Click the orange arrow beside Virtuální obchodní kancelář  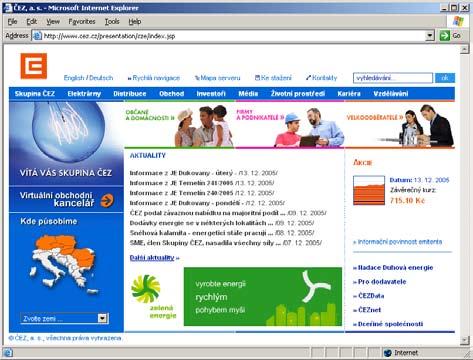107,200
